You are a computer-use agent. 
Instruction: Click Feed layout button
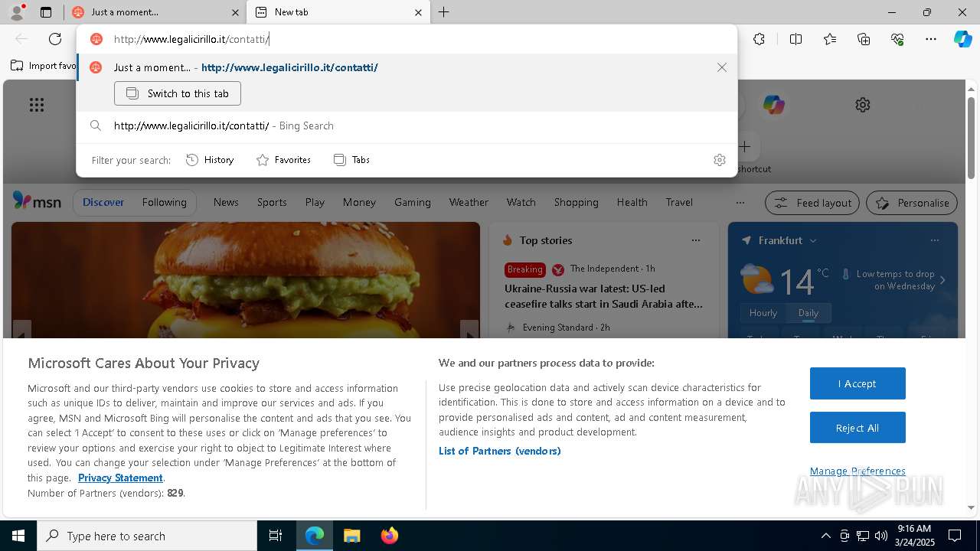pyautogui.click(x=813, y=203)
